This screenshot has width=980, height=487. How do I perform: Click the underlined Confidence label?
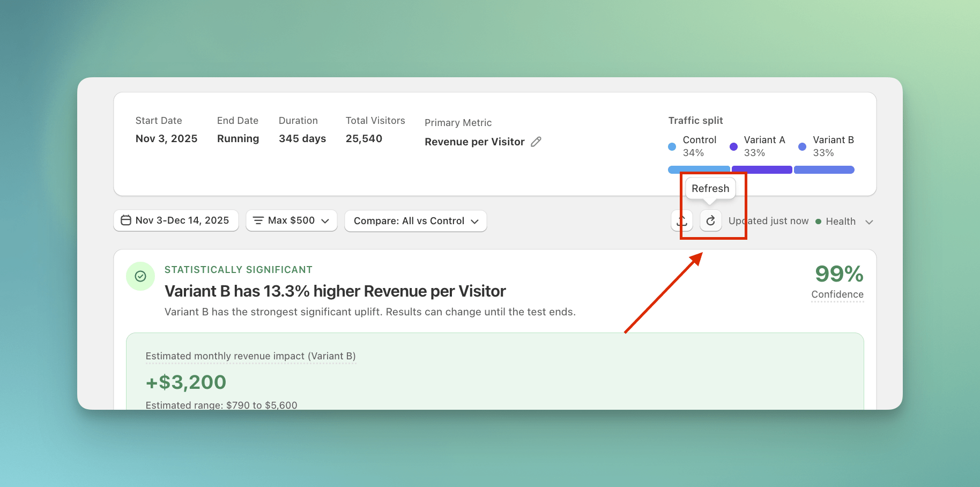point(837,294)
